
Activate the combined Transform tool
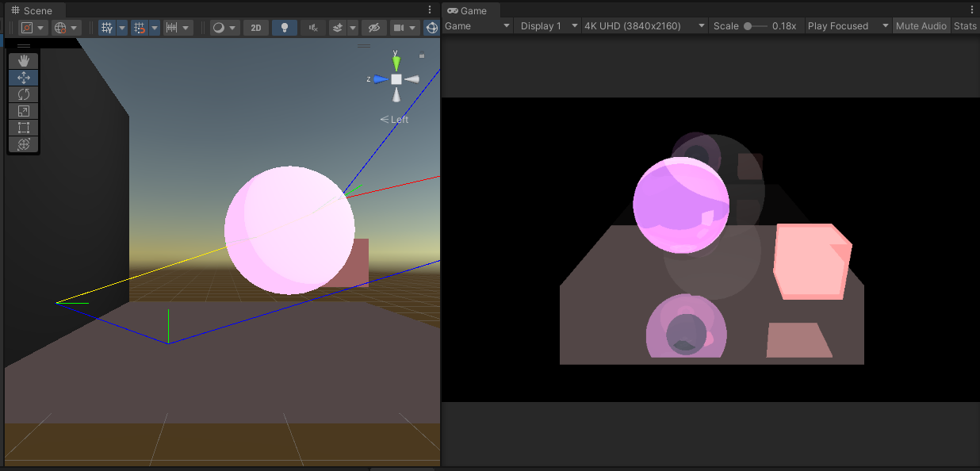[24, 144]
